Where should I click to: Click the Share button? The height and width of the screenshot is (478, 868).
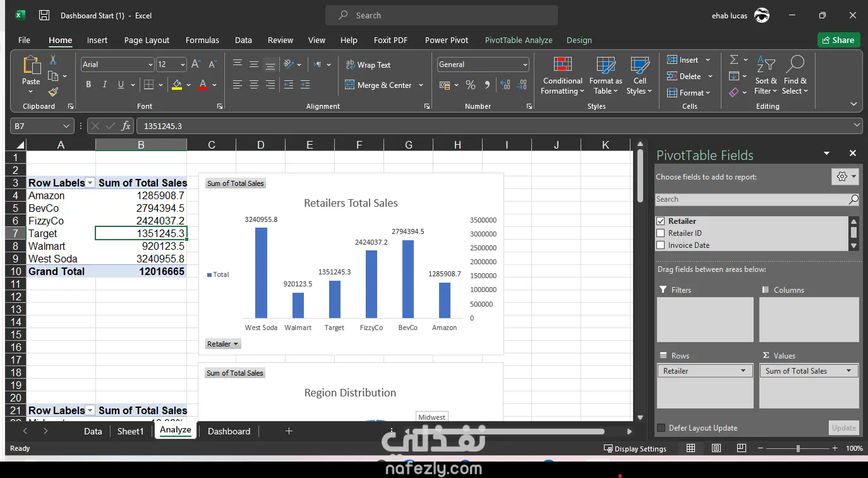pos(838,40)
